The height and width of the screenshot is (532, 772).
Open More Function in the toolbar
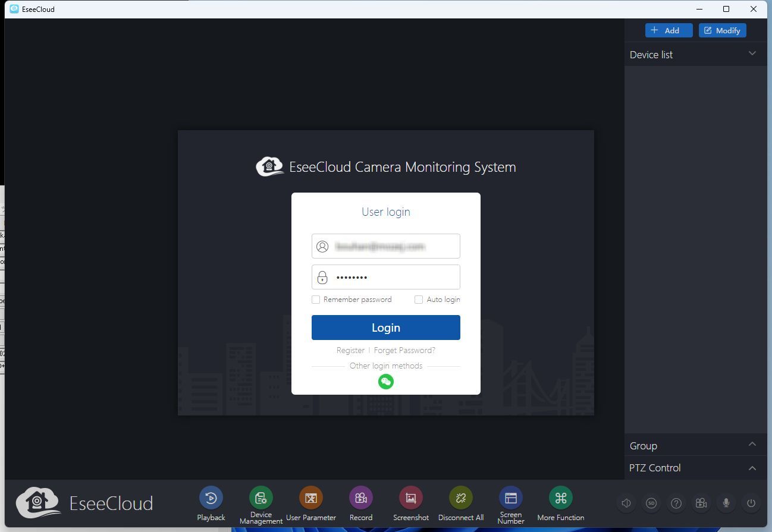point(560,498)
